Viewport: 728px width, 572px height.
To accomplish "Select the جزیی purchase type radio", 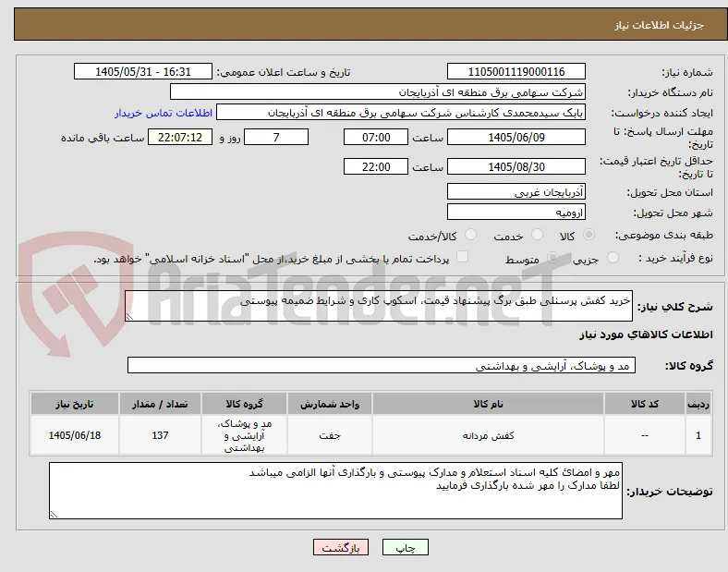I will 613,258.
